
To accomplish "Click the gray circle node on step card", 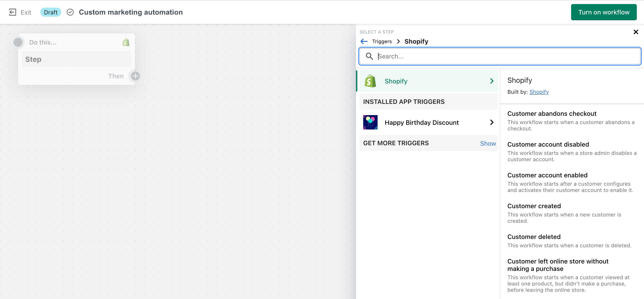I will point(18,42).
